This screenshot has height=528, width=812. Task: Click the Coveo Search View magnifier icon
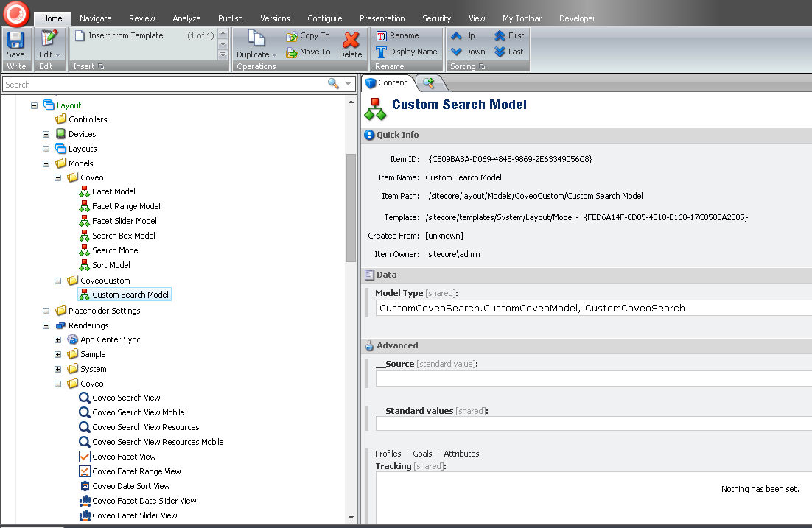point(85,398)
